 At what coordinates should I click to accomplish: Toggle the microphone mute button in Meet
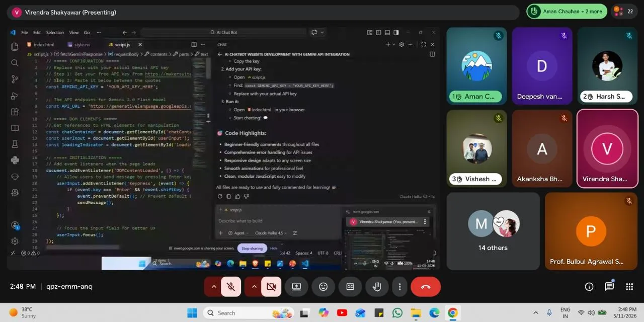pos(231,287)
